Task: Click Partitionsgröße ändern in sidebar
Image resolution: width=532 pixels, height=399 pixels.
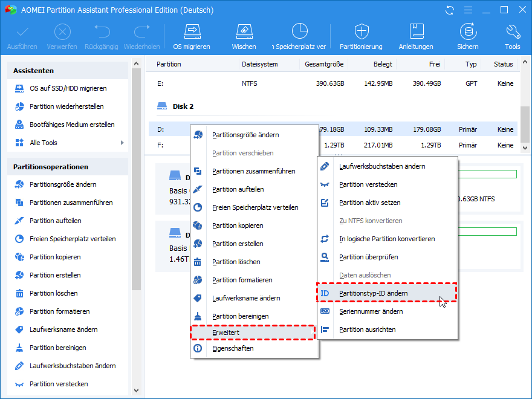Action: 63,184
